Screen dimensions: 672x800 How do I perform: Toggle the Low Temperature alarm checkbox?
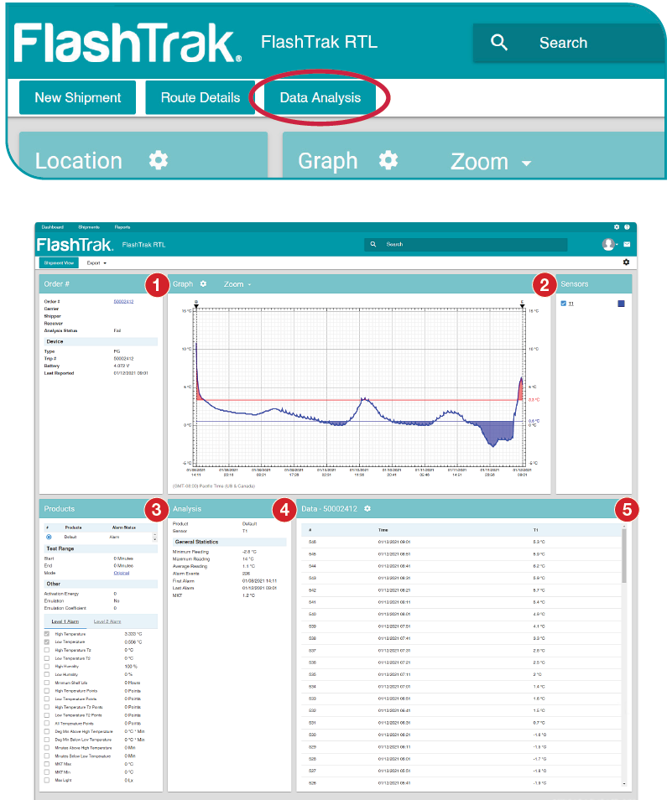(x=47, y=642)
